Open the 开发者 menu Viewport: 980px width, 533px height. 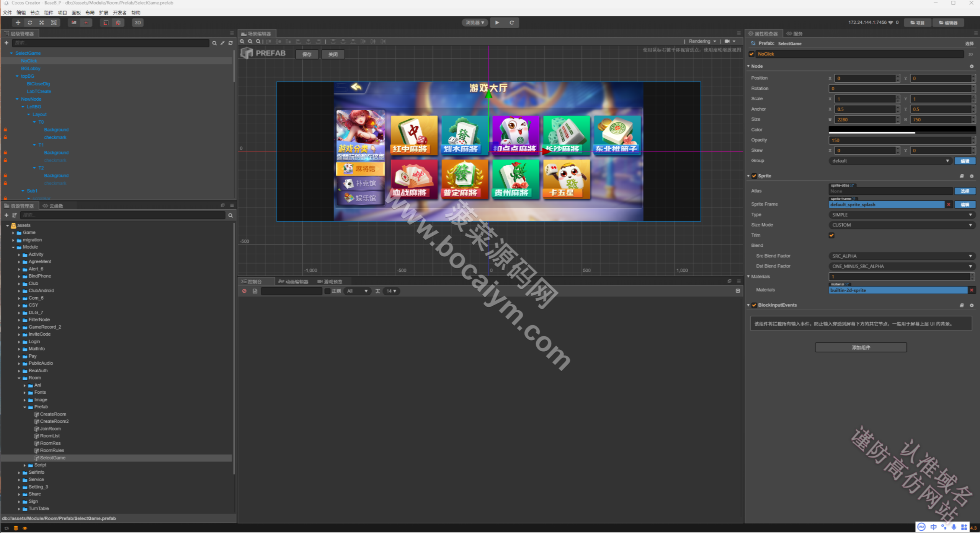[x=119, y=13]
